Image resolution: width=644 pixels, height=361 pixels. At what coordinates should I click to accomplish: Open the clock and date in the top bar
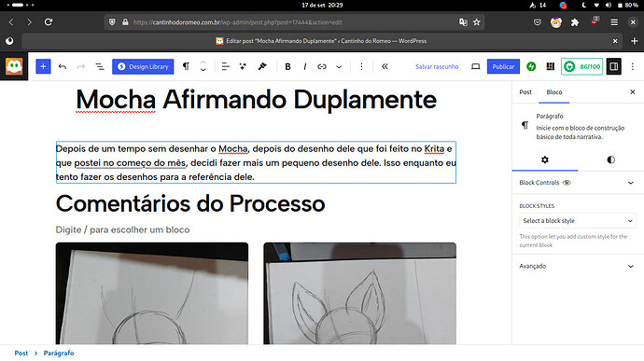pyautogui.click(x=322, y=5)
